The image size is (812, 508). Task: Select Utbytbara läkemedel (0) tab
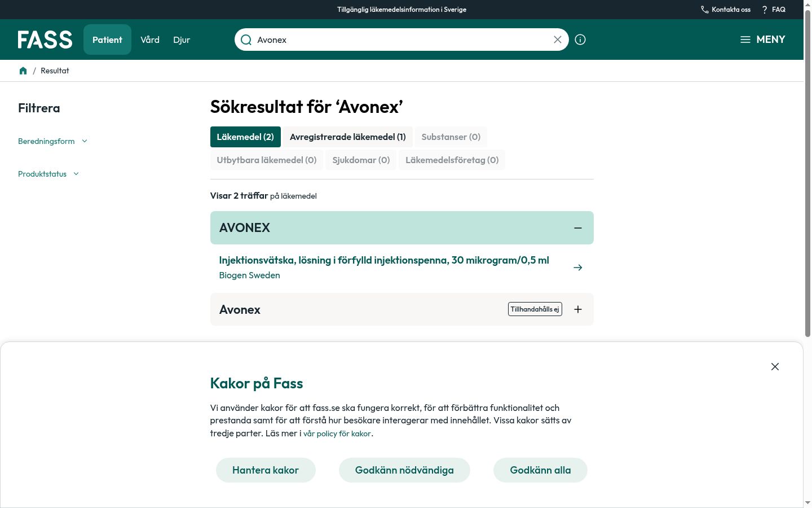coord(267,160)
